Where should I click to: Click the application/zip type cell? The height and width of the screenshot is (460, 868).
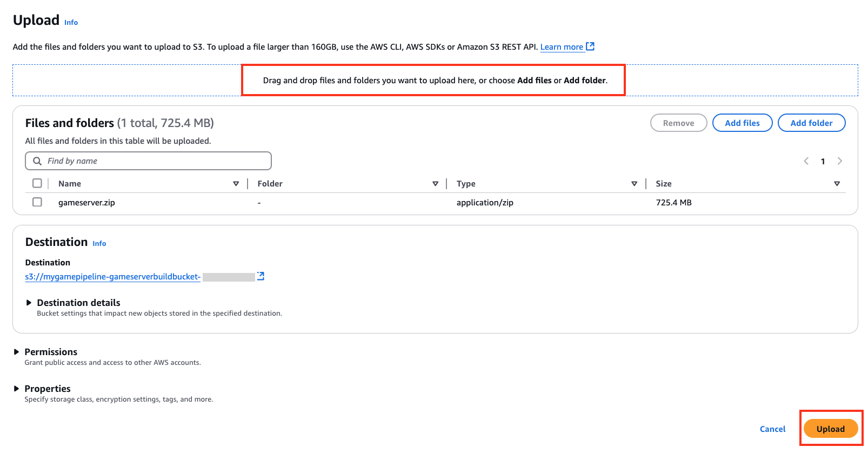pyautogui.click(x=485, y=203)
